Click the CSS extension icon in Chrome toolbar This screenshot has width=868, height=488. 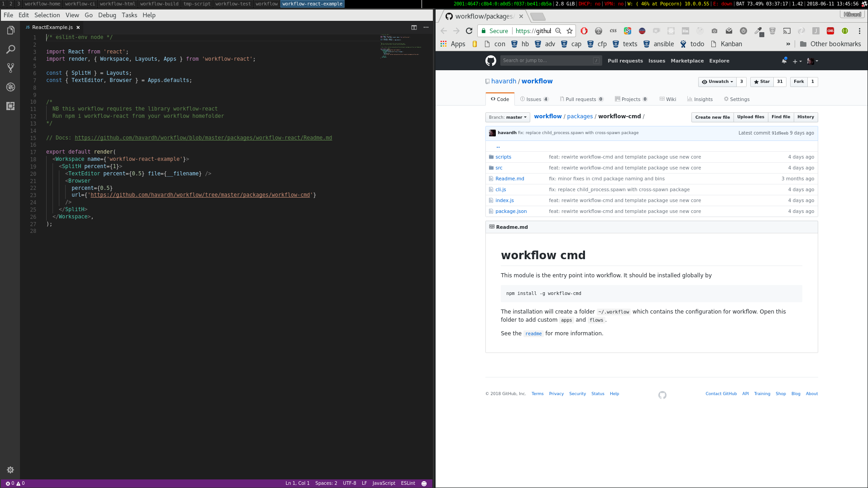click(x=613, y=31)
